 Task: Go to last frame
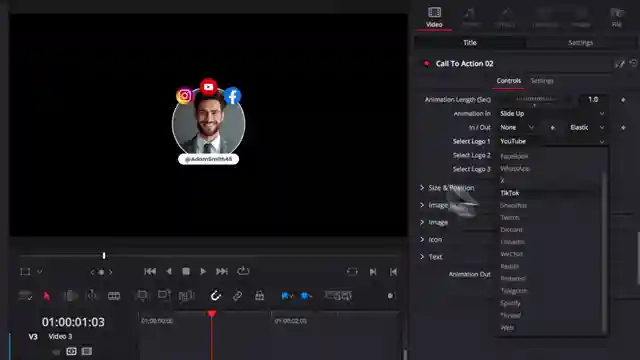pos(222,271)
